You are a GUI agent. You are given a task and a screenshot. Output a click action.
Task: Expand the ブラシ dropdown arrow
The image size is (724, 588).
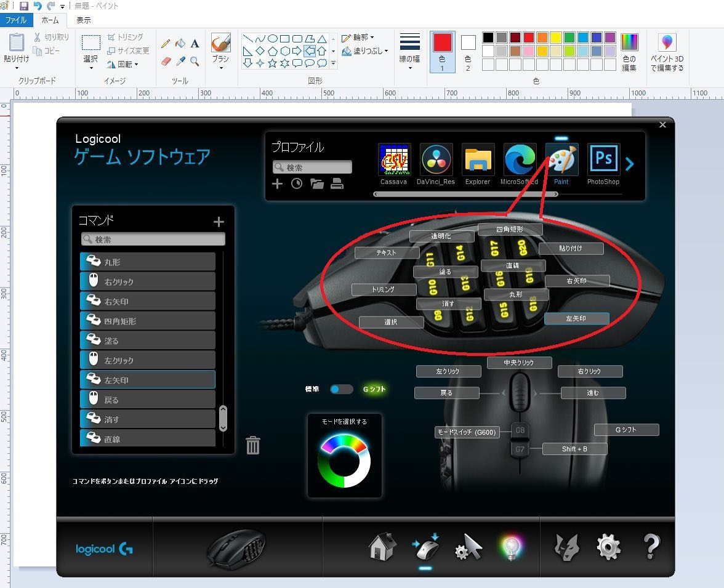coord(220,68)
